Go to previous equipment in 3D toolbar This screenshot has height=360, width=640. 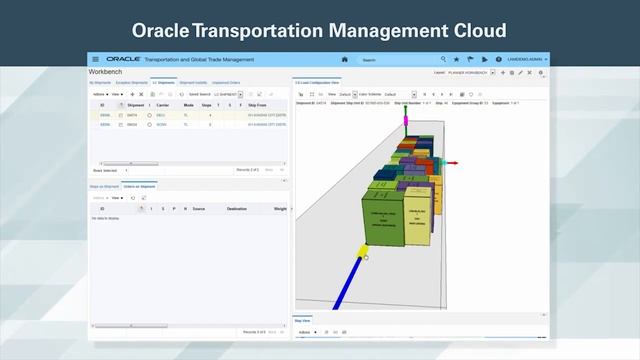[x=433, y=94]
